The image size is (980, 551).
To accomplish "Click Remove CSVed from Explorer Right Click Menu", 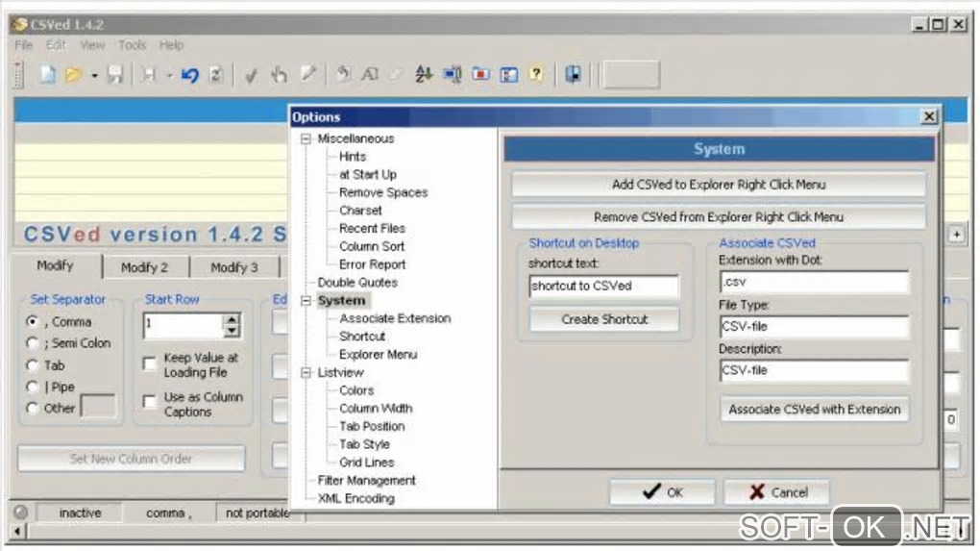I will [x=719, y=217].
